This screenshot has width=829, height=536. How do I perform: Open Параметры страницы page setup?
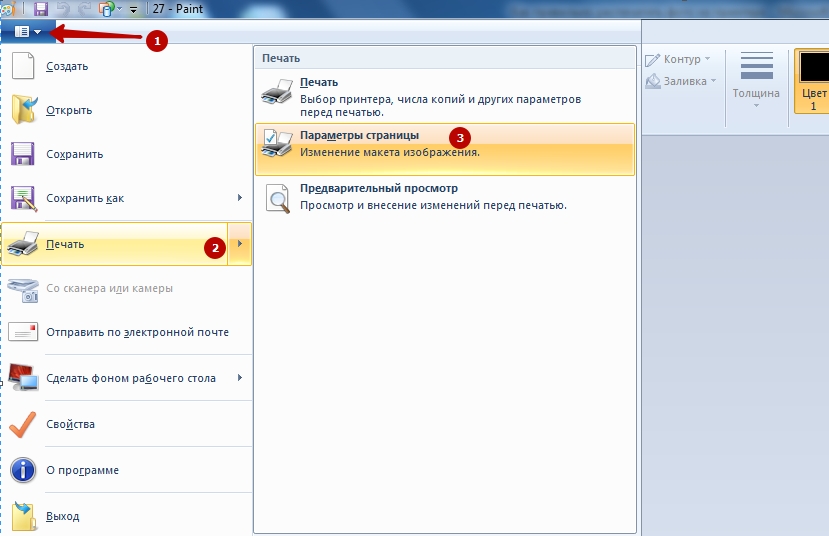click(x=359, y=135)
